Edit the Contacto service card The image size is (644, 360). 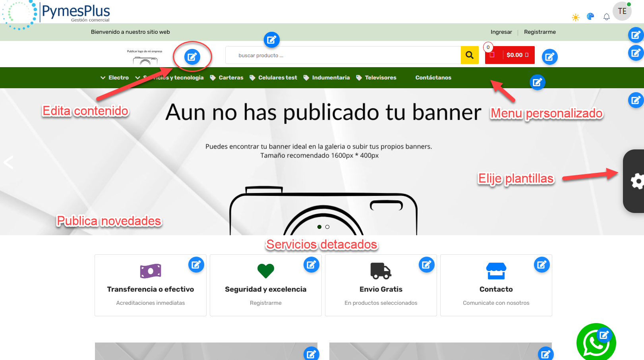point(542,264)
